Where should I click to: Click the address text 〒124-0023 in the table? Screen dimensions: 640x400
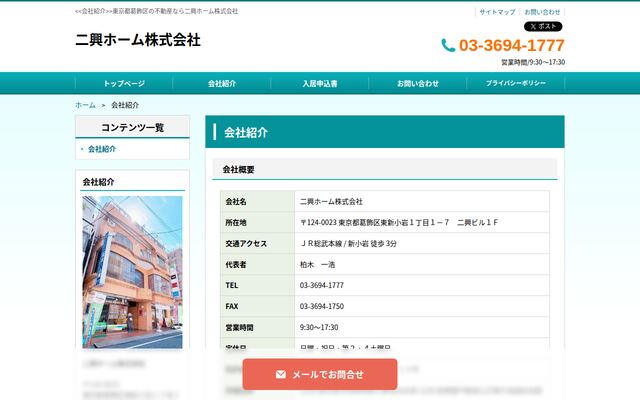(399, 222)
